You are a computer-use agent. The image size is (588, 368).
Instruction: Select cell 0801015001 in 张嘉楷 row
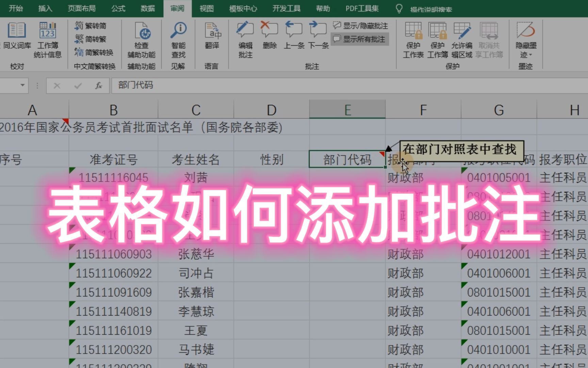(499, 292)
